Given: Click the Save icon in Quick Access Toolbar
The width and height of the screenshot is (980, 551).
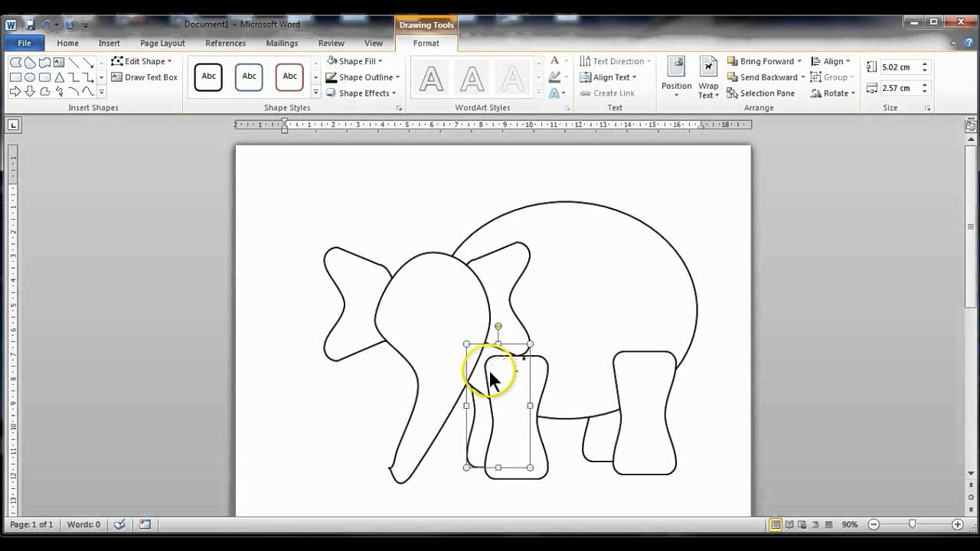Looking at the screenshot, I should click(x=30, y=24).
